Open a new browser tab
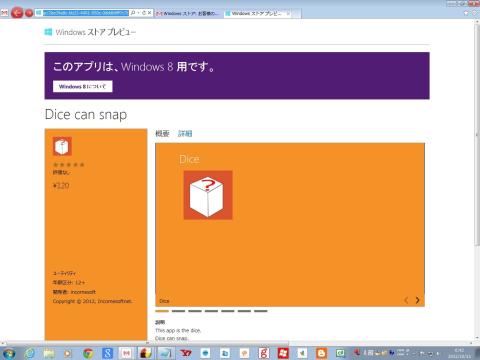Image resolution: width=480 pixels, height=360 pixels. (297, 14)
